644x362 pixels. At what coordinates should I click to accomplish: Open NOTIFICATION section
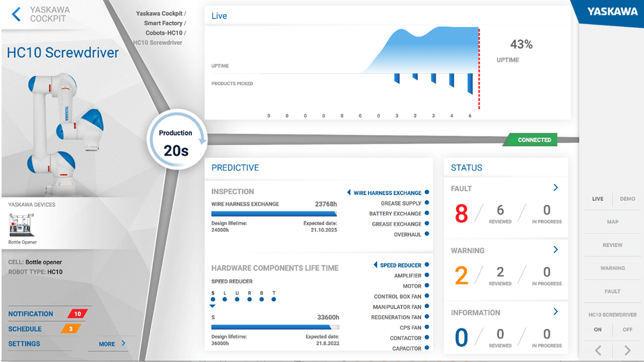[31, 314]
